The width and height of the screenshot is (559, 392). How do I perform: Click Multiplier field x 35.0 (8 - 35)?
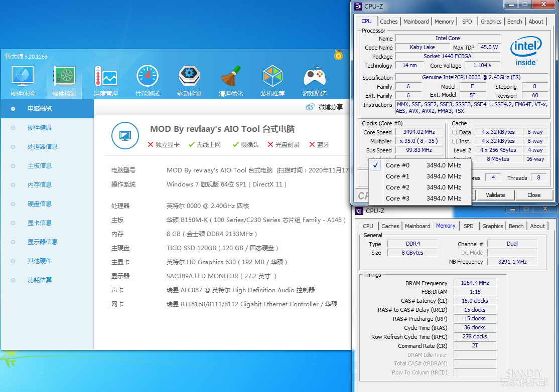[419, 141]
